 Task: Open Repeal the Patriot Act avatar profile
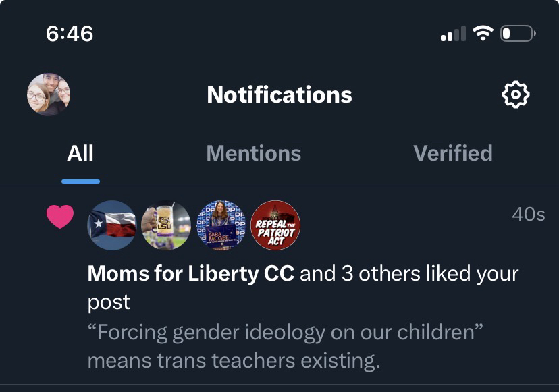(x=275, y=225)
